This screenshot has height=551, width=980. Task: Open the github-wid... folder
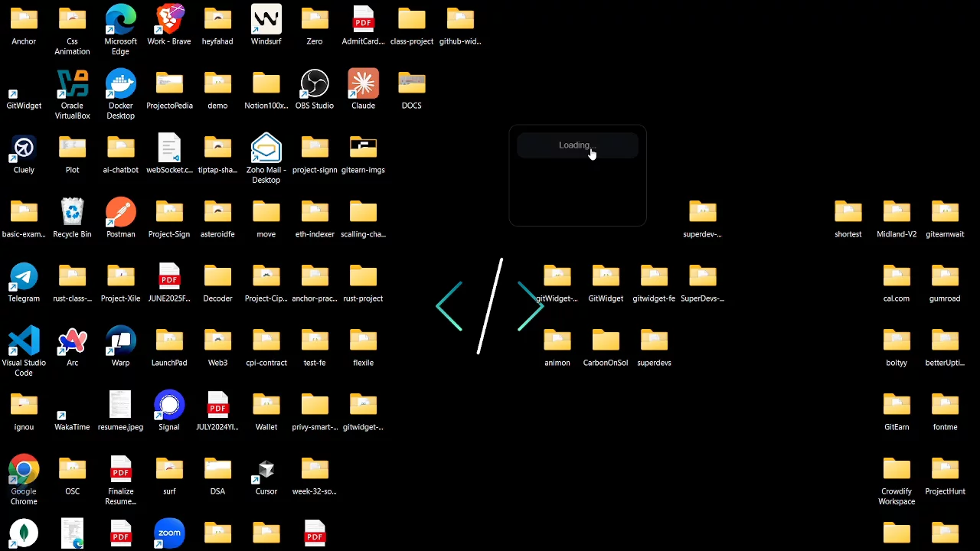[x=460, y=20]
